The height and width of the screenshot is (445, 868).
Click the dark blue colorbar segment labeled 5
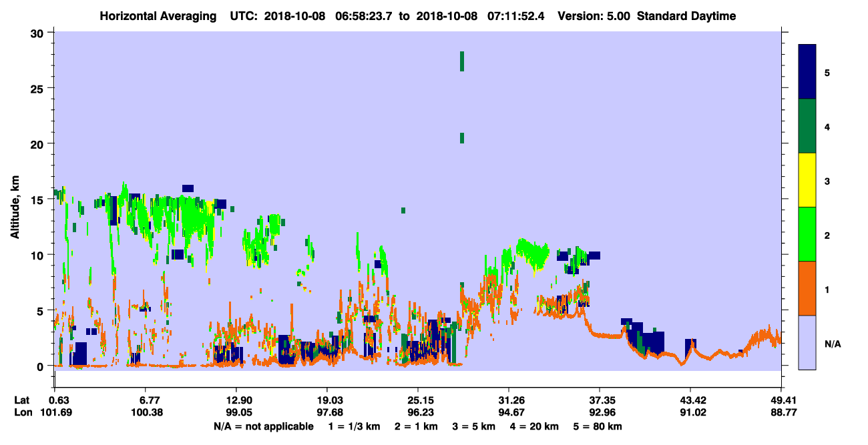807,72
